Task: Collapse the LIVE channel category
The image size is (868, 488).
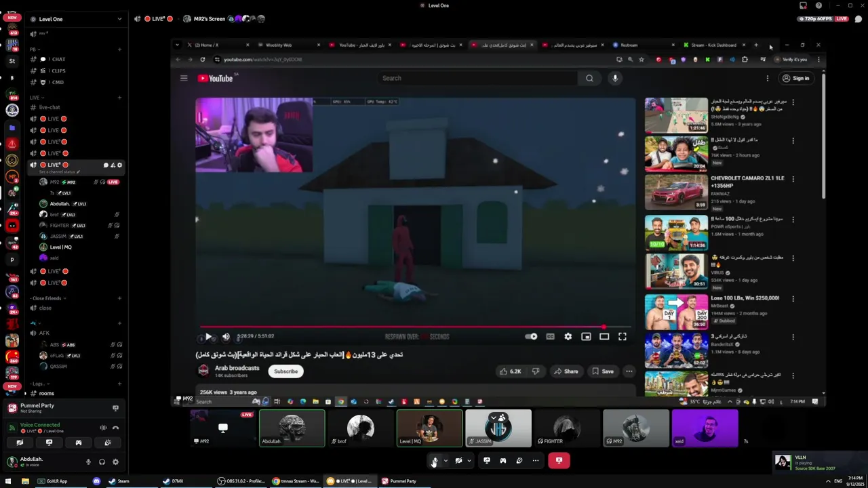Action: coord(35,98)
